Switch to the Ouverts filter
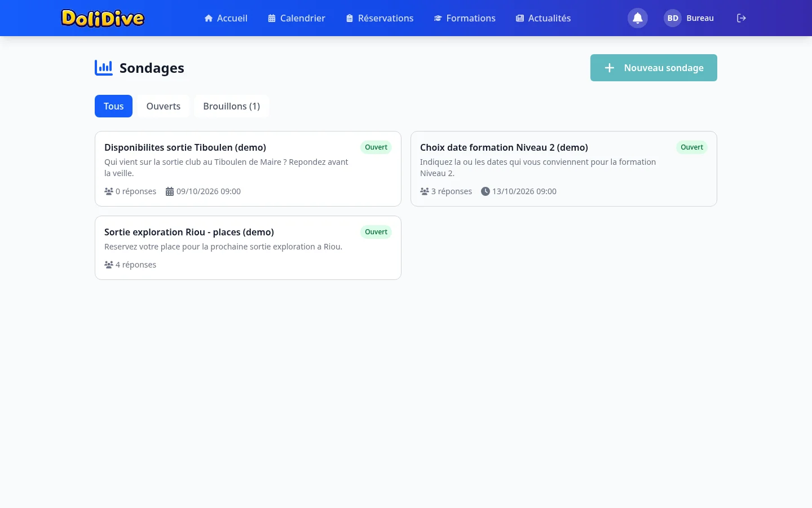This screenshot has width=812, height=508. [x=164, y=106]
